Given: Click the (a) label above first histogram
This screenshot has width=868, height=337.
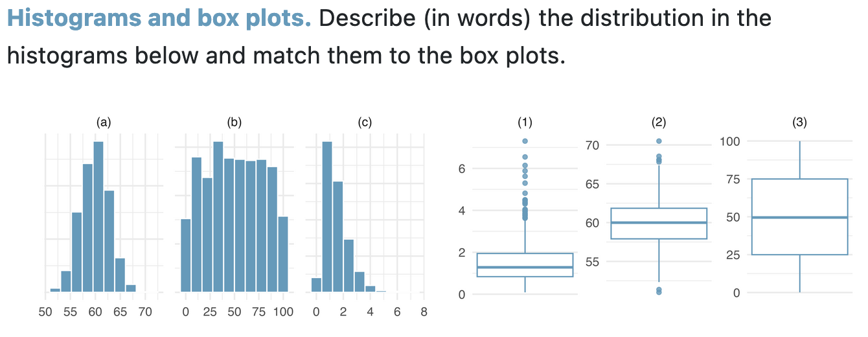Looking at the screenshot, I should click(x=104, y=122).
